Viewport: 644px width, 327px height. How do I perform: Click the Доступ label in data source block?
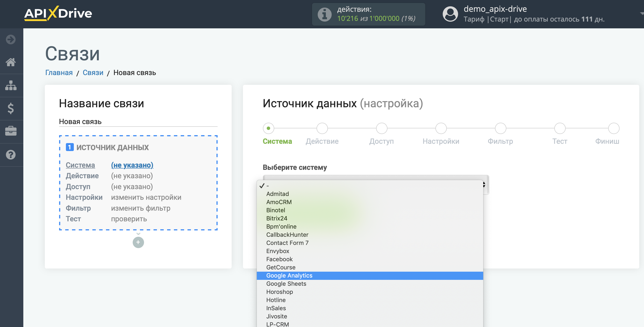78,187
